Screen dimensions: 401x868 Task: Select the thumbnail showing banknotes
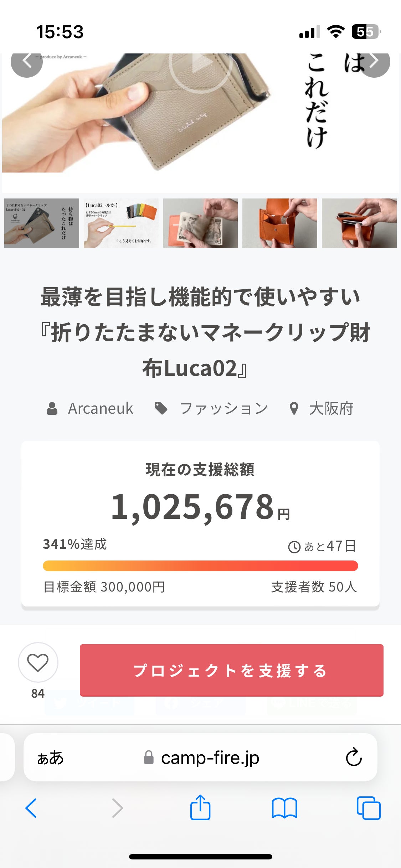(200, 223)
